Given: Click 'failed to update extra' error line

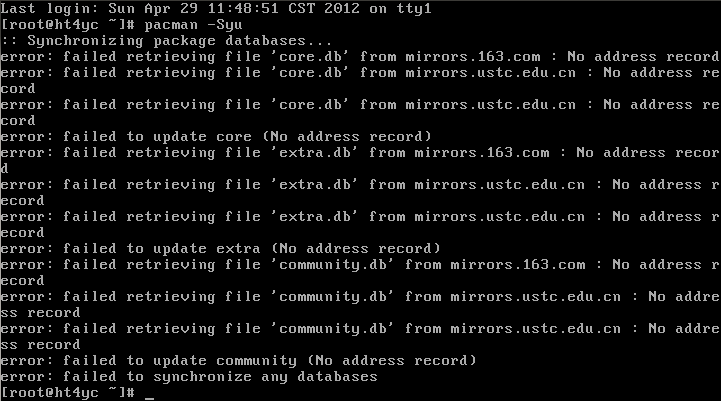Looking at the screenshot, I should click(221, 249).
